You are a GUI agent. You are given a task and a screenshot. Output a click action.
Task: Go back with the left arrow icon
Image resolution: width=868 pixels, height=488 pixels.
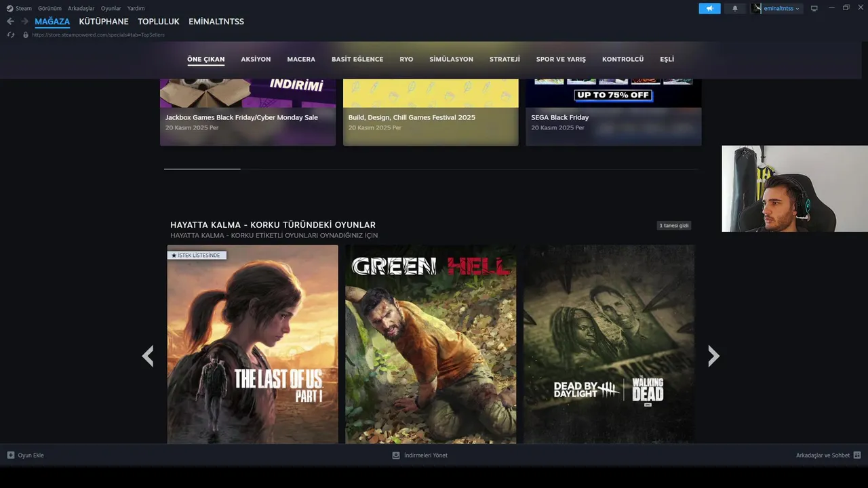click(x=10, y=22)
